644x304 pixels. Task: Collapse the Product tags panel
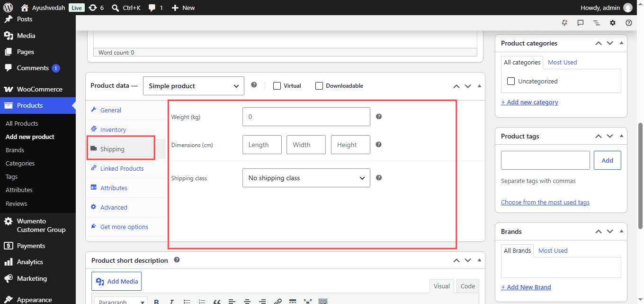click(621, 136)
